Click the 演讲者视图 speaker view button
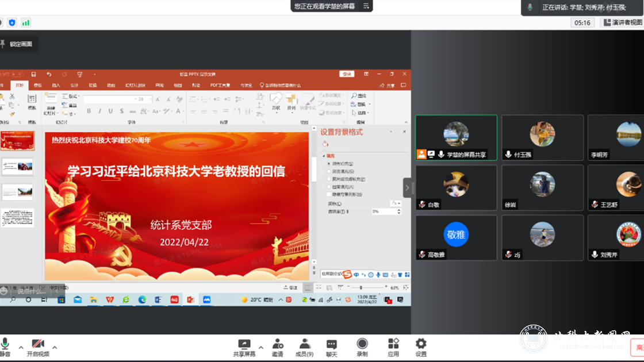 622,22
